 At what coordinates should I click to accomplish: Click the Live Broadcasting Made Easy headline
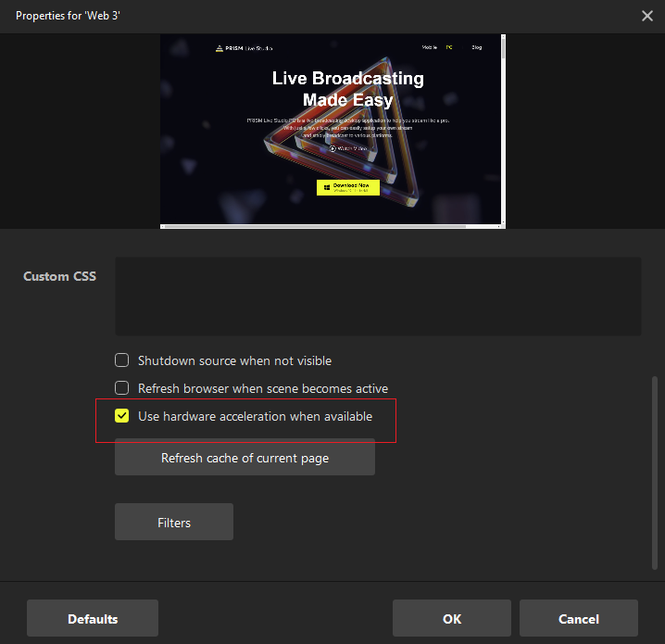point(347,89)
